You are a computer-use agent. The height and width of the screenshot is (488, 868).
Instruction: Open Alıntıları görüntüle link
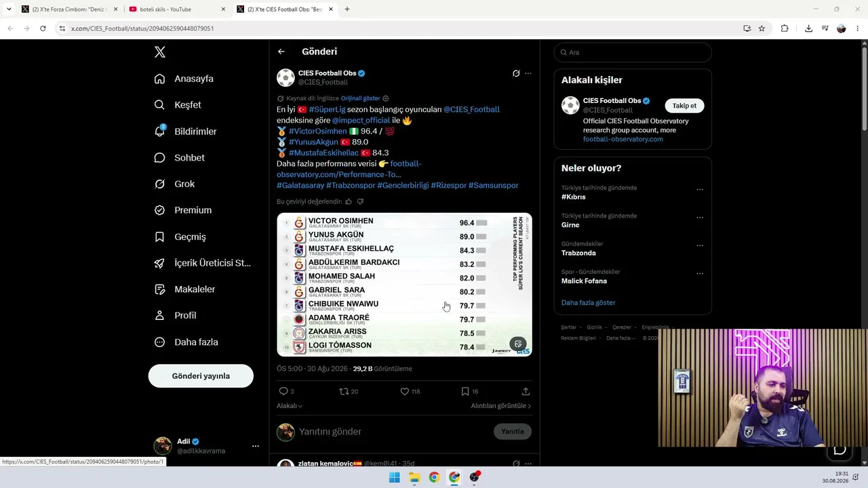pyautogui.click(x=501, y=406)
